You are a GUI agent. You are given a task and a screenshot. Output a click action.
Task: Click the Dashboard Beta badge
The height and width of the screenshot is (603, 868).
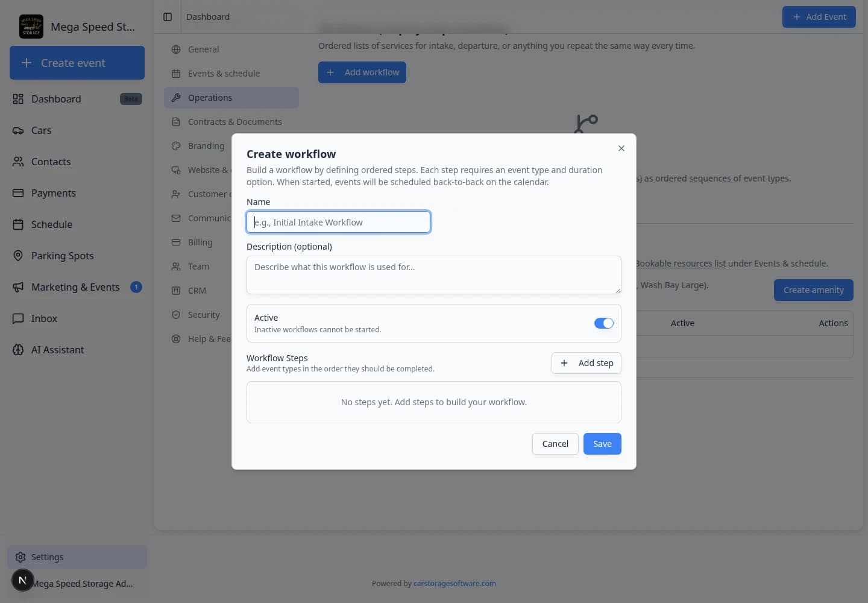click(131, 99)
